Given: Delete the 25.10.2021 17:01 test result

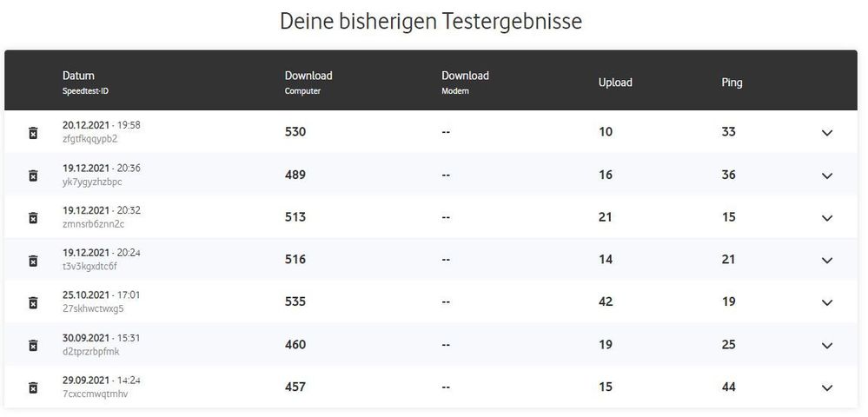Looking at the screenshot, I should 33,302.
